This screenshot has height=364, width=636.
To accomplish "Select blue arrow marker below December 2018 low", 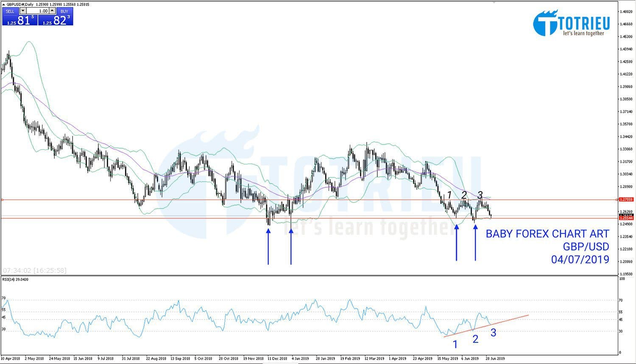I will (x=268, y=246).
